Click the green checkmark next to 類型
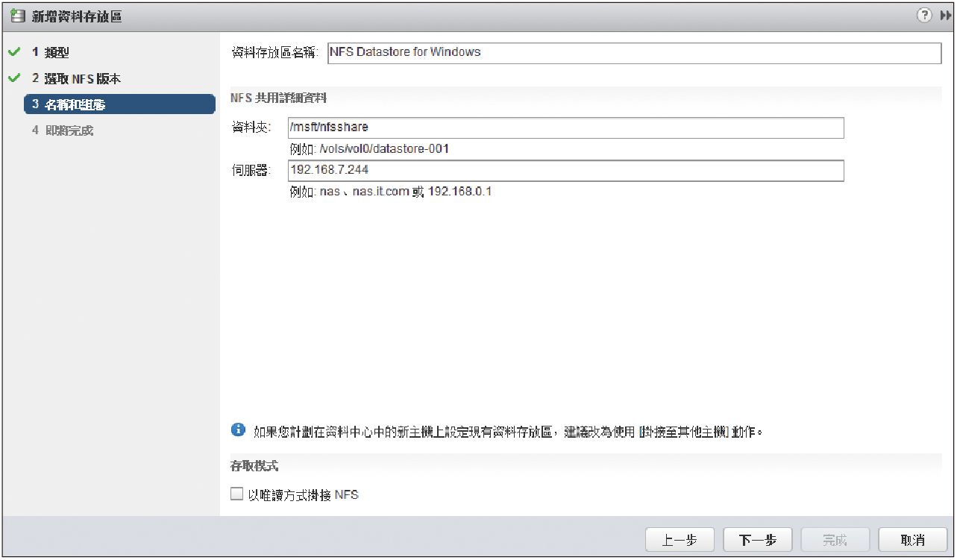Viewport: 957px width, 560px height. (x=13, y=53)
